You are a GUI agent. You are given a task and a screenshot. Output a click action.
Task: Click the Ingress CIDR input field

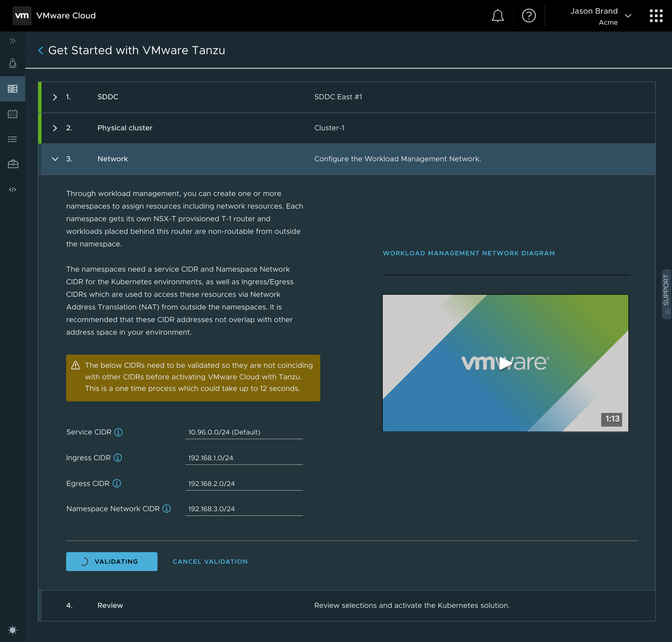tap(244, 458)
